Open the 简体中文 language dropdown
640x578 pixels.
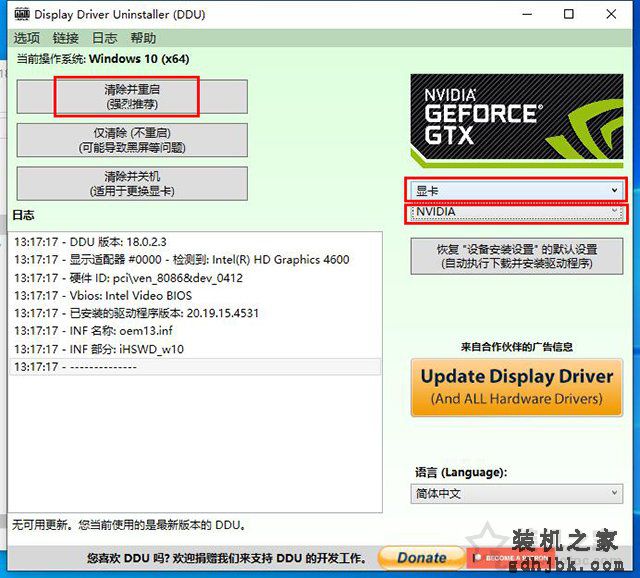tap(517, 494)
